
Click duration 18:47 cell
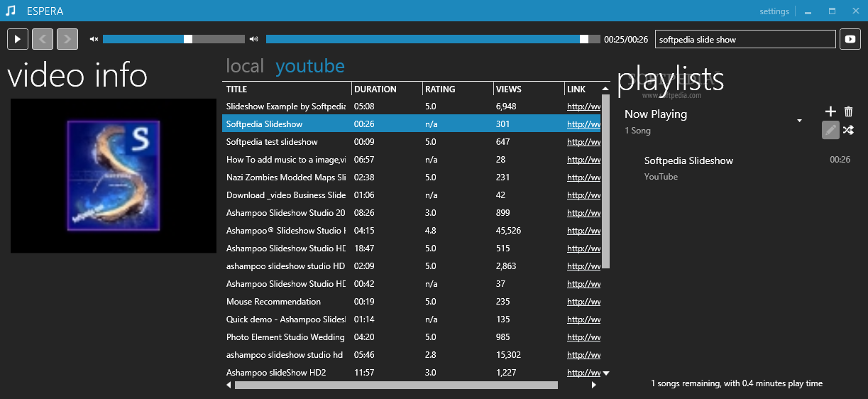[364, 248]
